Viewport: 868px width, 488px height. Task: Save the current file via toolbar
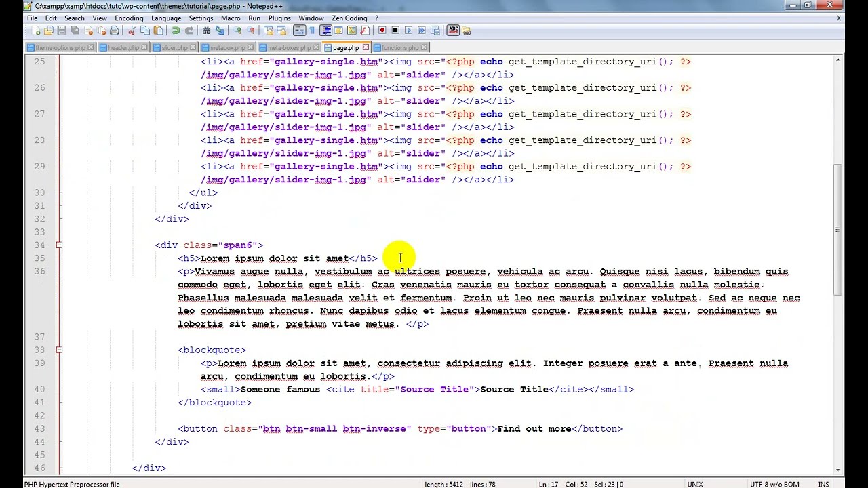tap(62, 30)
